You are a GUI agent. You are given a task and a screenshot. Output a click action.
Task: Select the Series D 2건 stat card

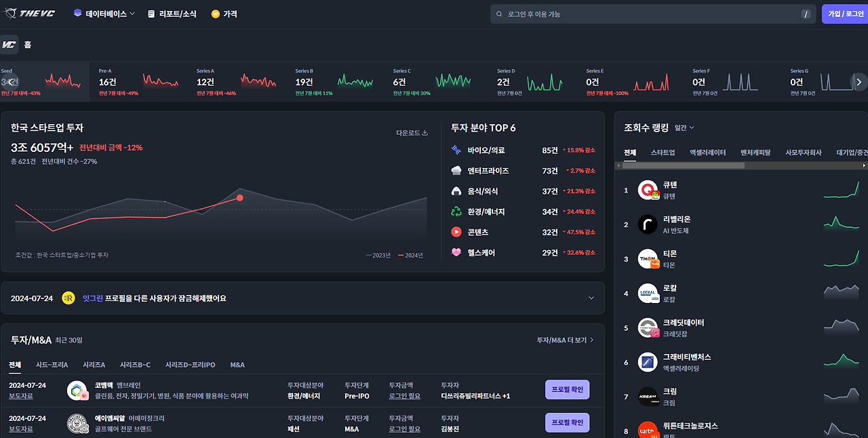click(x=531, y=81)
